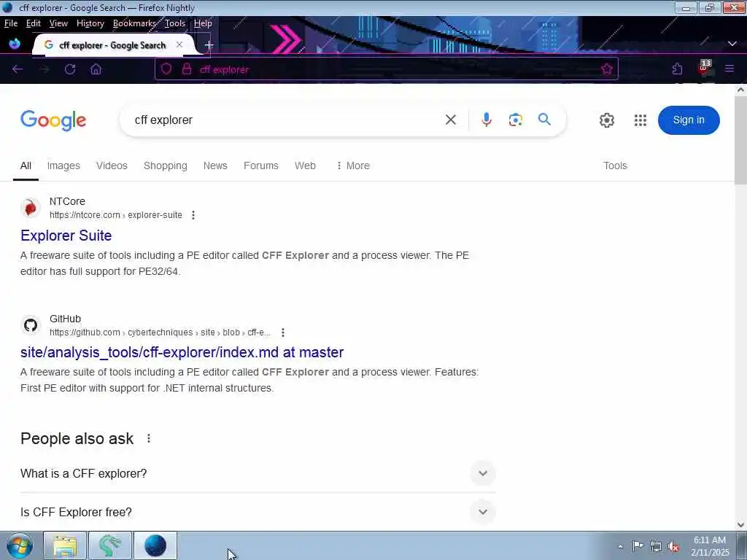Viewport: 747px width, 560px height.
Task: Open the Action Center flag icon
Action: click(x=638, y=545)
